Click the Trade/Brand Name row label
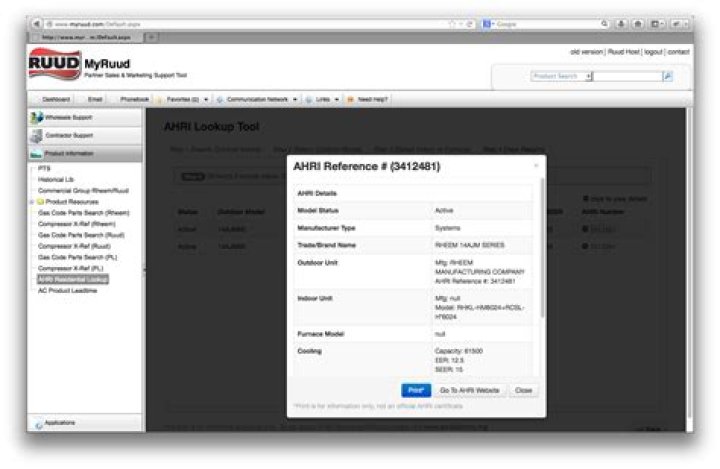This screenshot has height=469, width=720. point(326,245)
